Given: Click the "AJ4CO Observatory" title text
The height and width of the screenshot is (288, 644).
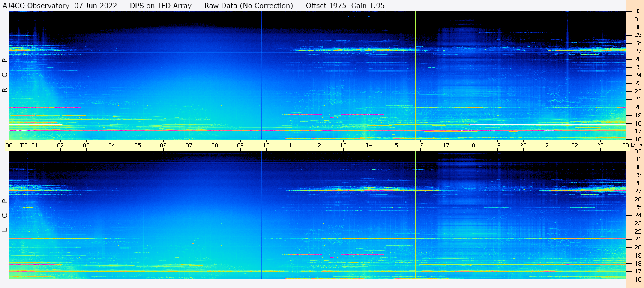Looking at the screenshot, I should tap(36, 6).
